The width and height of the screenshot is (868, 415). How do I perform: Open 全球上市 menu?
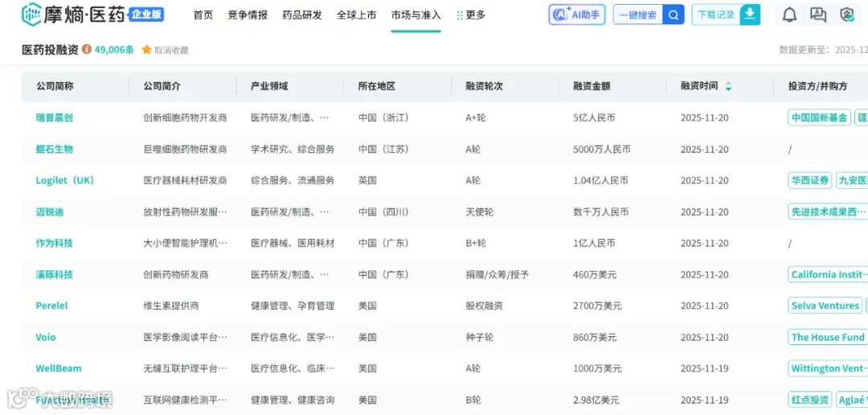357,15
